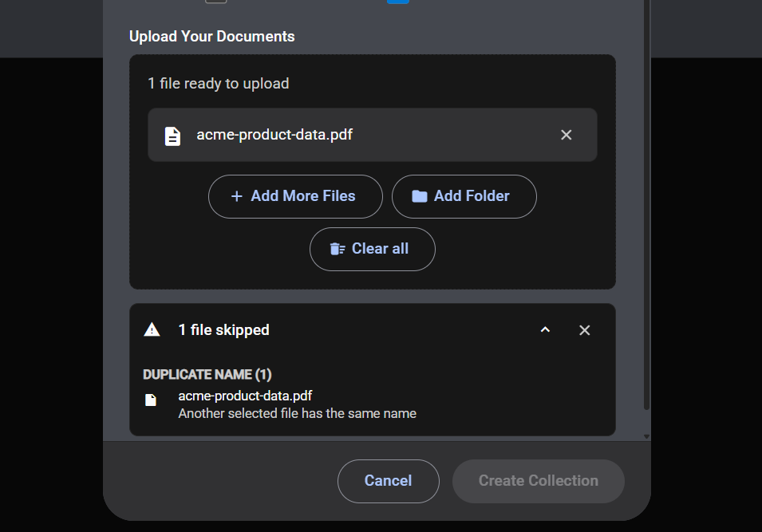Click the Create Collection button
This screenshot has width=762, height=532.
[x=539, y=481]
